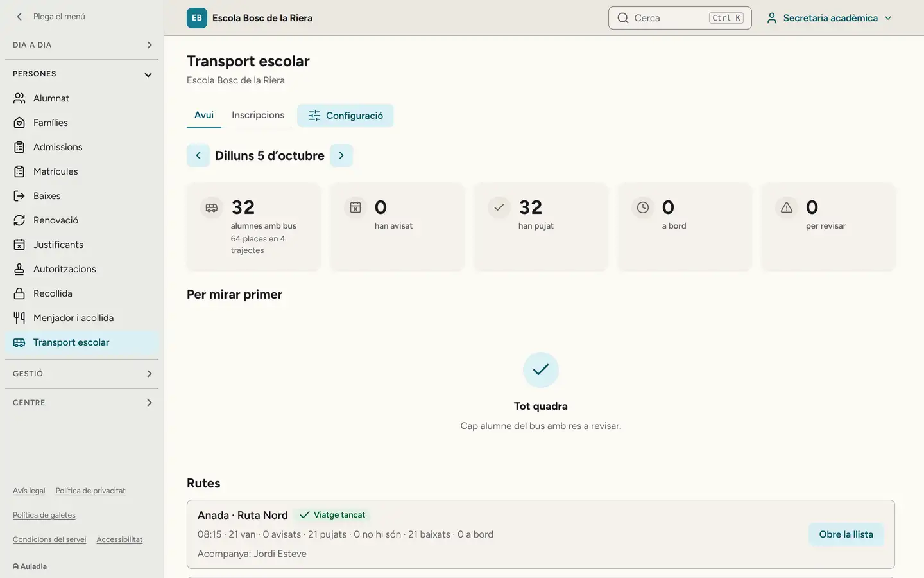Click the Matrícules clipboard icon
Image resolution: width=924 pixels, height=578 pixels.
tap(19, 171)
